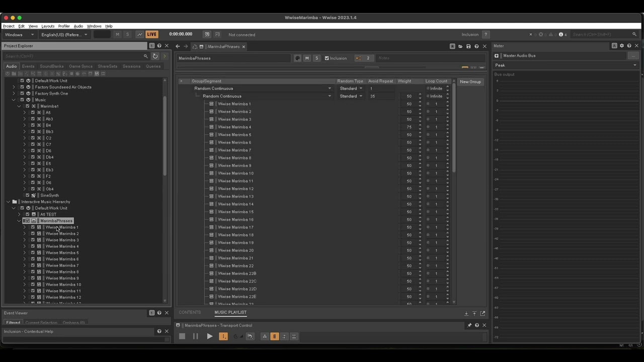Click the Master Audio Bus icon in Meter
The width and height of the screenshot is (644, 362).
(497, 56)
